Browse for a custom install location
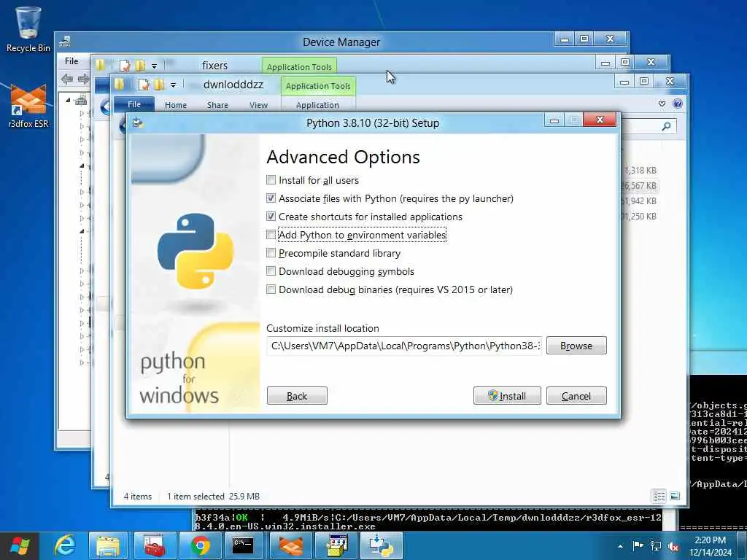 (576, 346)
